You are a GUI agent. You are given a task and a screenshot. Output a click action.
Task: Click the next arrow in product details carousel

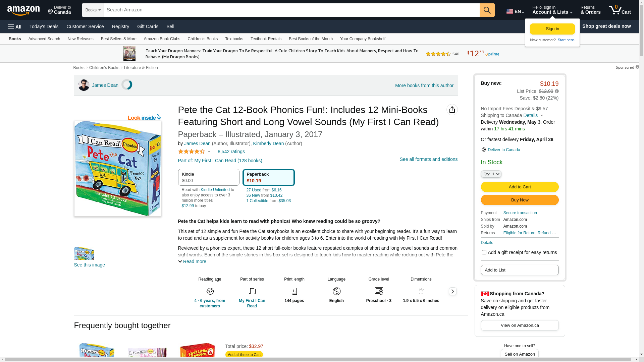tap(452, 291)
